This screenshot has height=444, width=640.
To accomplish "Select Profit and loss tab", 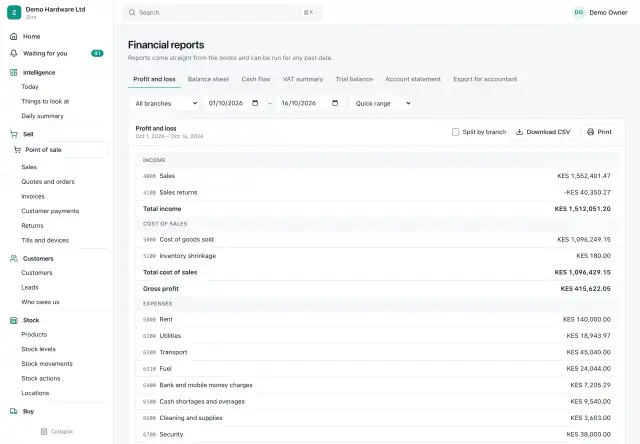I will [154, 79].
